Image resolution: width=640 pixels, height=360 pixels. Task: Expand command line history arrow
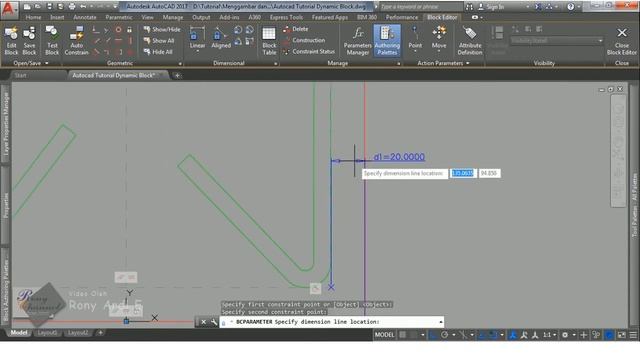click(x=441, y=322)
